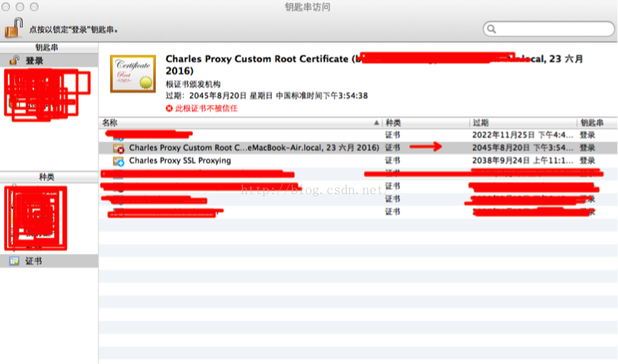The image size is (618, 364).
Task: Click the 2045年8月20日 expiry cell
Action: pos(522,148)
